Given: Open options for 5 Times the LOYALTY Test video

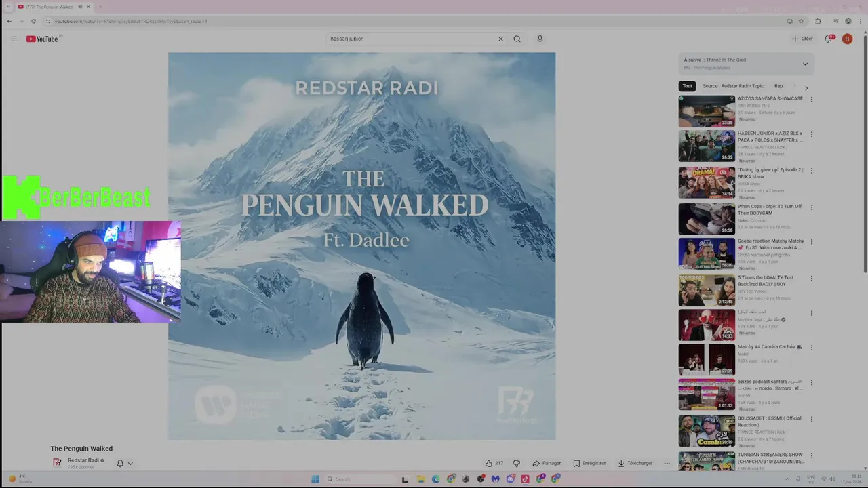Looking at the screenshot, I should (x=811, y=278).
